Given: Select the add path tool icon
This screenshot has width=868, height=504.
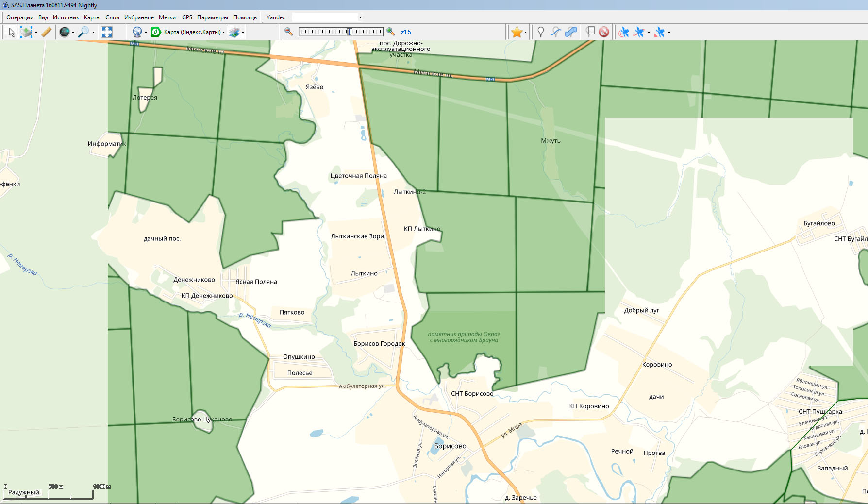Looking at the screenshot, I should 556,32.
